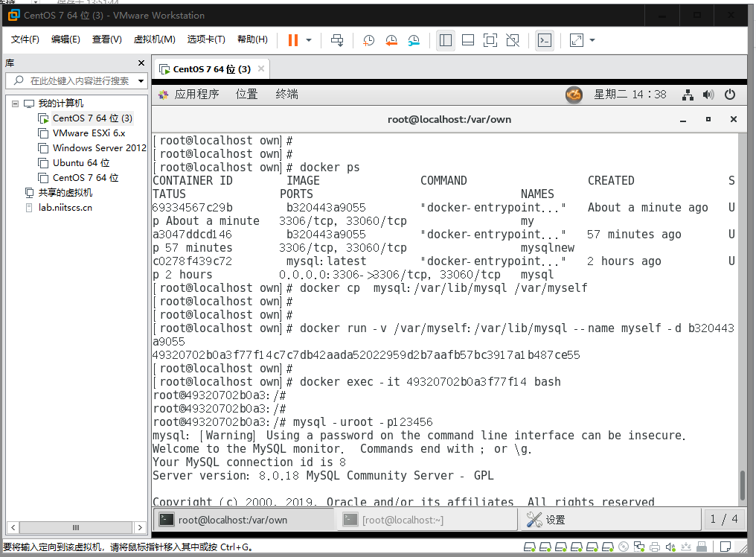Open the stretch guest display dropdown arrow
756x557 pixels.
(x=592, y=40)
